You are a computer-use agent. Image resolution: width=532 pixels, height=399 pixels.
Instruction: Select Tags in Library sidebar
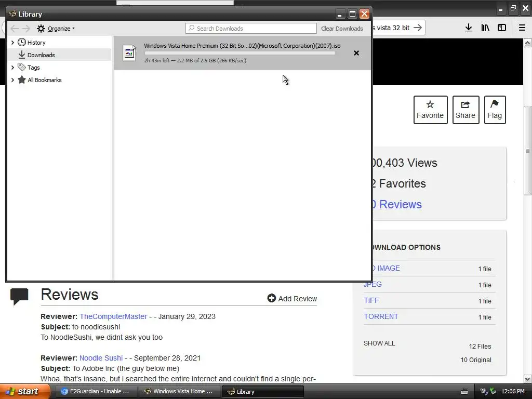click(x=34, y=68)
